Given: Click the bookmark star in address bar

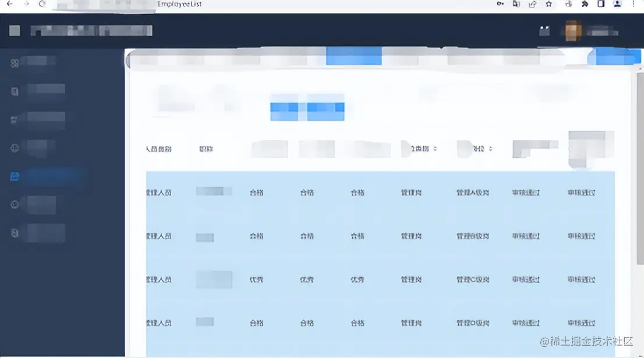Looking at the screenshot, I should click(x=548, y=5).
